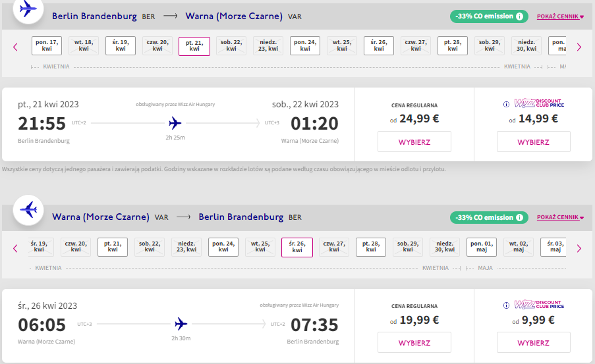Select return date śr. 26, kwi
Image resolution: width=595 pixels, height=364 pixels.
[x=297, y=247]
